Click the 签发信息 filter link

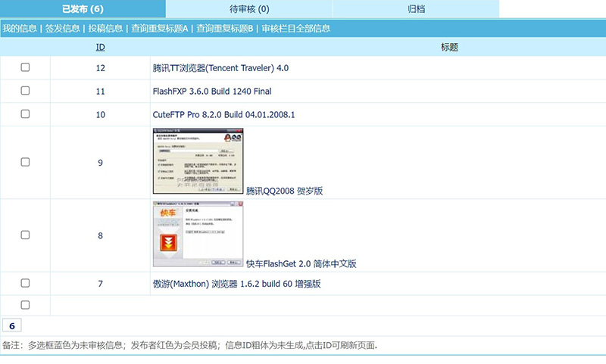point(63,28)
